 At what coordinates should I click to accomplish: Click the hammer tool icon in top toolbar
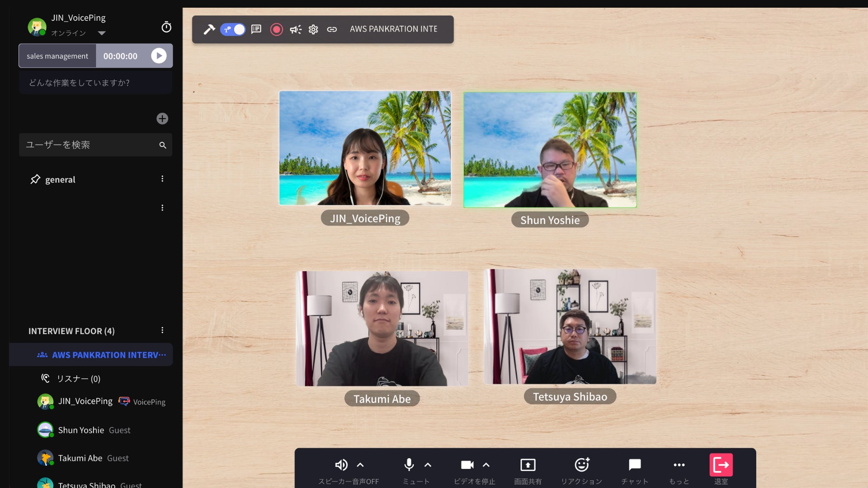click(209, 29)
